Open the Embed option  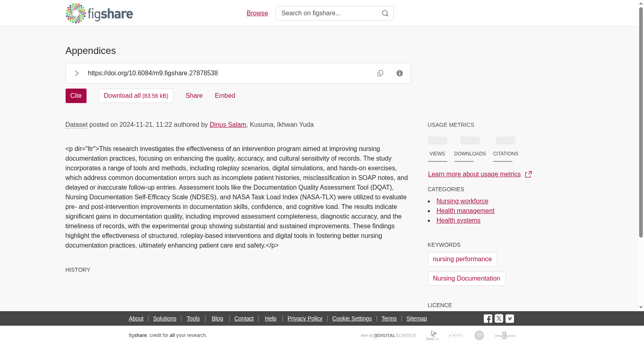(225, 96)
